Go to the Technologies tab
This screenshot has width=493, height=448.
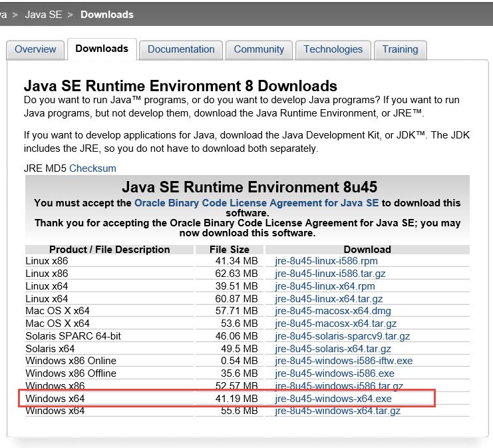click(333, 49)
